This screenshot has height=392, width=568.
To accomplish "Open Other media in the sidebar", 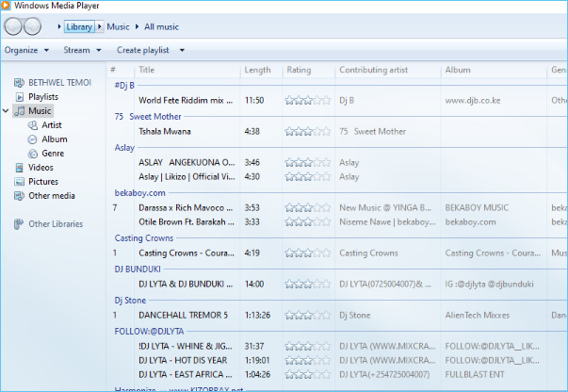I will point(52,196).
